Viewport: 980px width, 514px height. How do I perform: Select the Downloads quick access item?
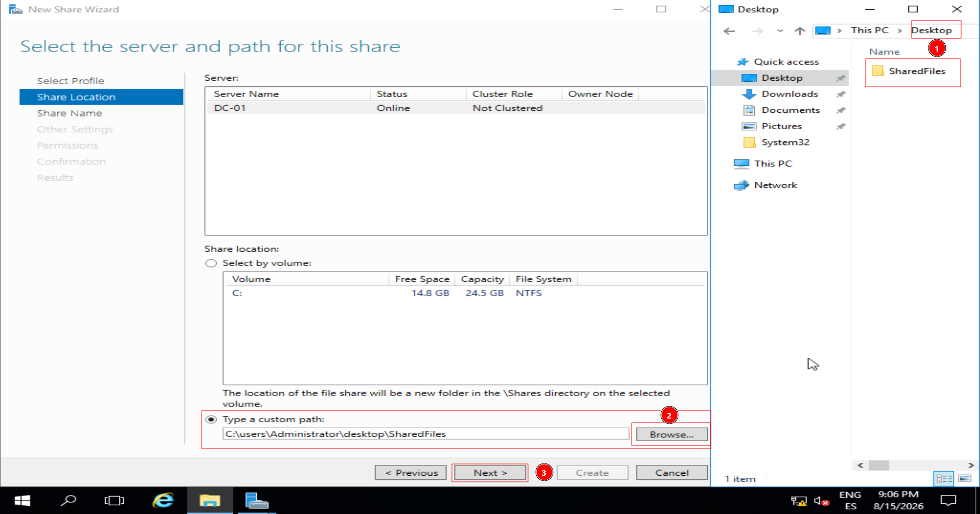tap(790, 94)
